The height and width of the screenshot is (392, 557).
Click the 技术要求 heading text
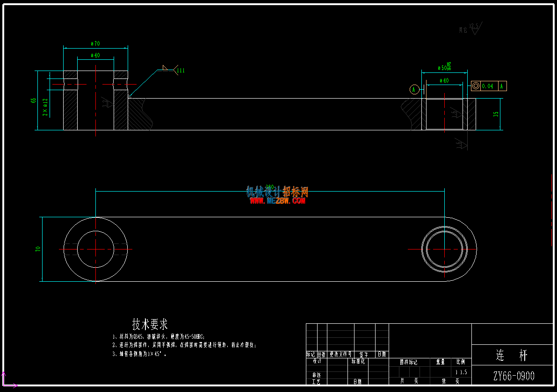tap(150, 324)
